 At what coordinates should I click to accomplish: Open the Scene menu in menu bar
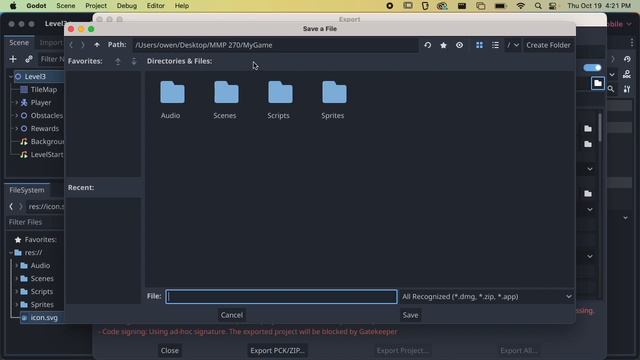[x=66, y=6]
